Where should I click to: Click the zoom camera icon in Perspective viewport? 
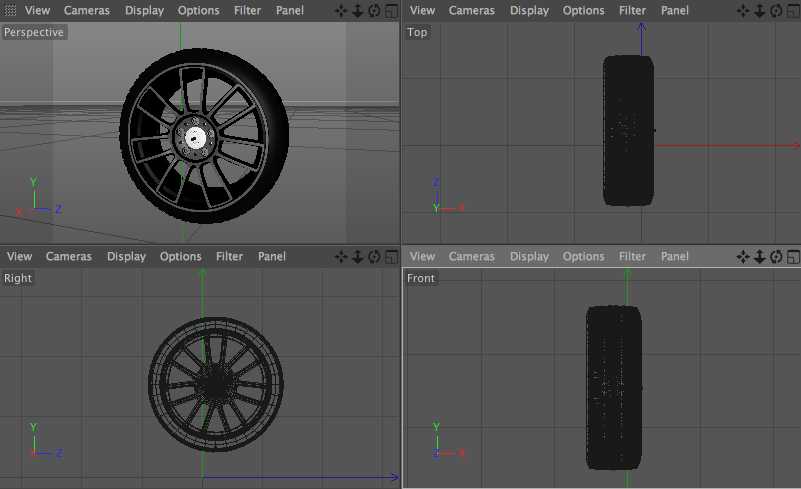click(x=358, y=11)
